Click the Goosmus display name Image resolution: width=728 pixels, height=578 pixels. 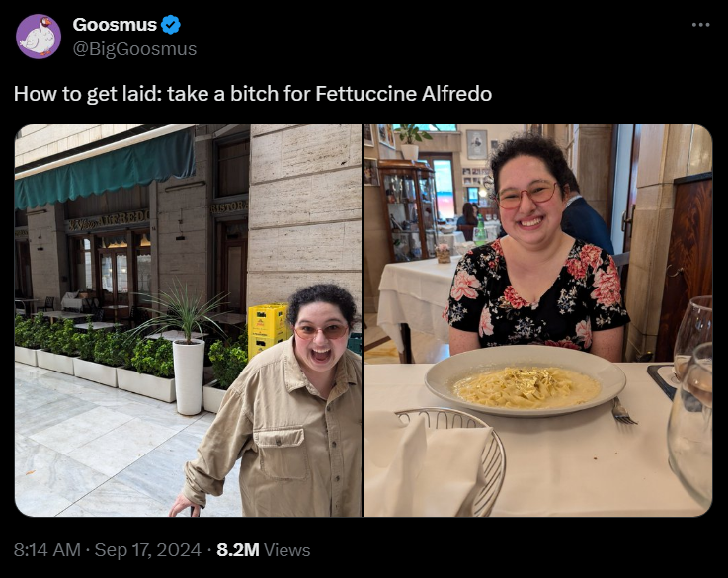(x=115, y=25)
